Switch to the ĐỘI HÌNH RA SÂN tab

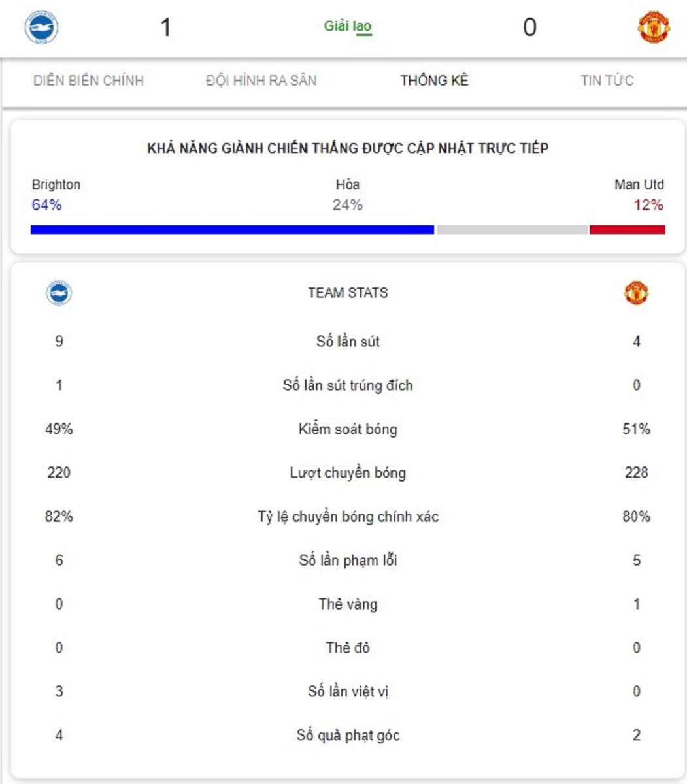click(x=261, y=80)
